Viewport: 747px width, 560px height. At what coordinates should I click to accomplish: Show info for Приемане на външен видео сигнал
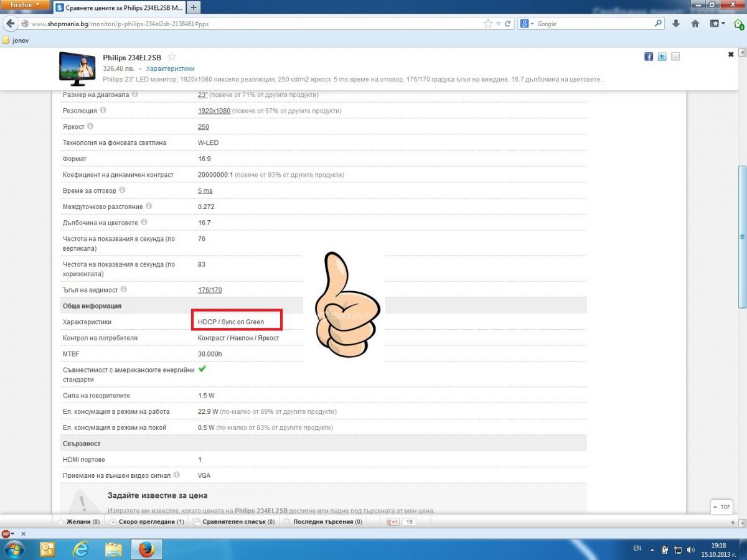pyautogui.click(x=177, y=475)
